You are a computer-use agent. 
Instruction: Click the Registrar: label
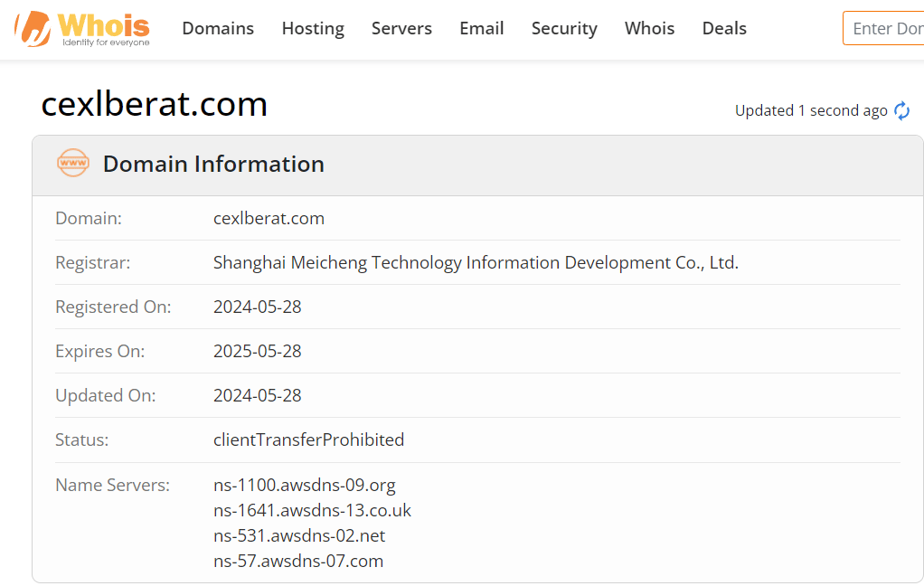coord(92,262)
